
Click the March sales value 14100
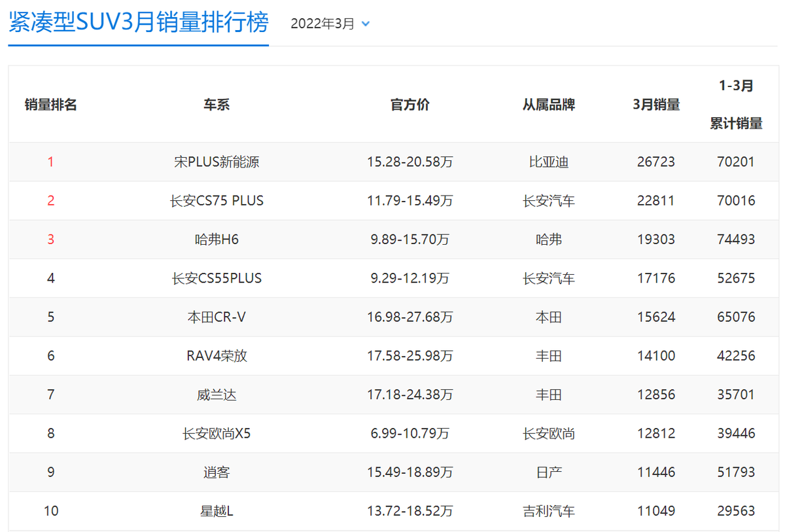pyautogui.click(x=656, y=356)
